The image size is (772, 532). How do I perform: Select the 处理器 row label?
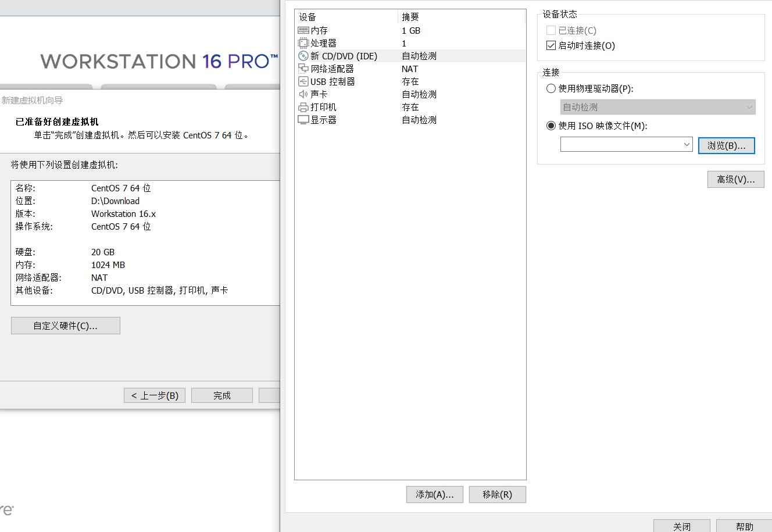coord(323,43)
